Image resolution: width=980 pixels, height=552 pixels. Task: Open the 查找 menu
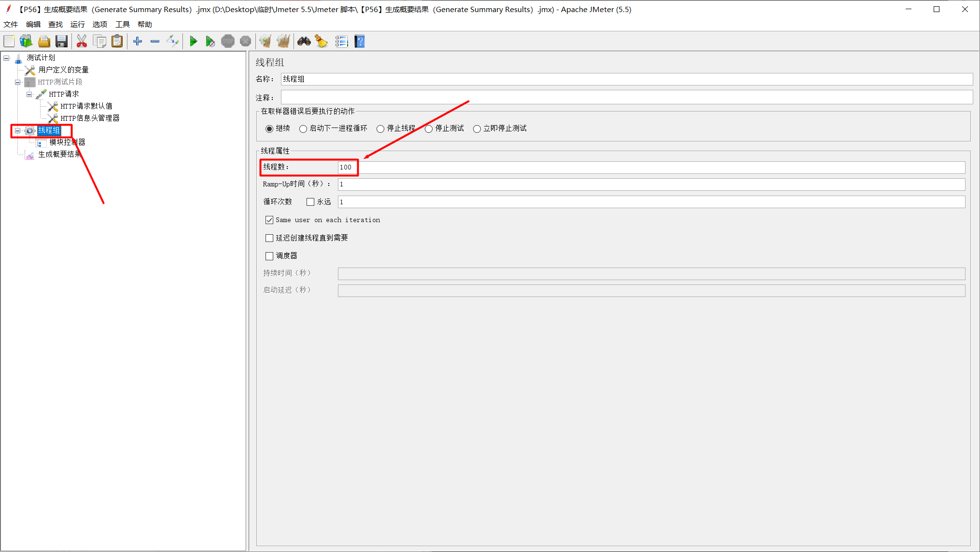pos(56,24)
